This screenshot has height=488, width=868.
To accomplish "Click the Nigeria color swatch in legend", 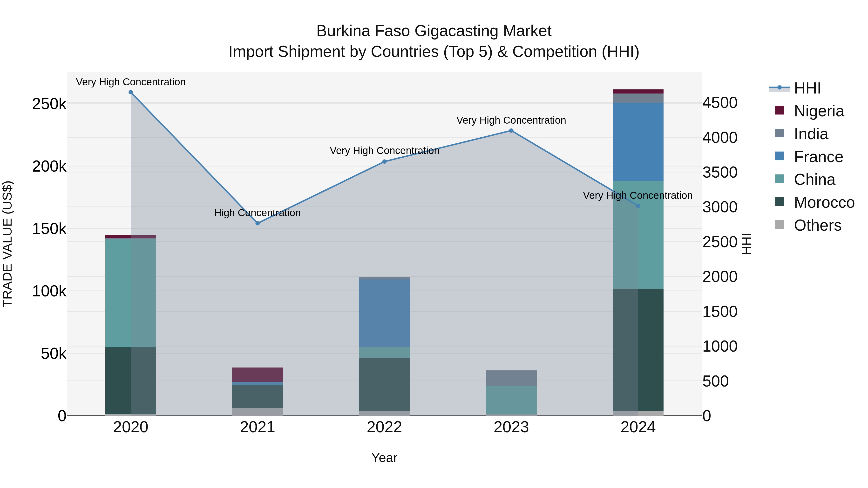I will (x=779, y=110).
